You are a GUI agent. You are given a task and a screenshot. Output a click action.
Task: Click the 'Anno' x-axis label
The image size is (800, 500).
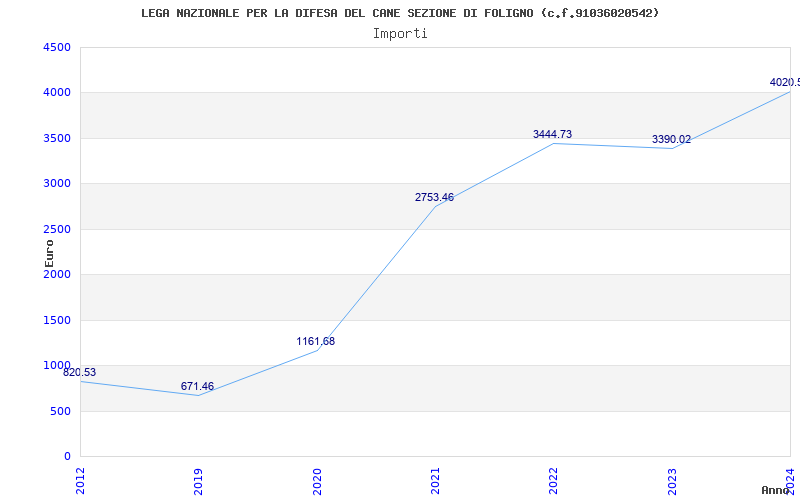tap(775, 490)
